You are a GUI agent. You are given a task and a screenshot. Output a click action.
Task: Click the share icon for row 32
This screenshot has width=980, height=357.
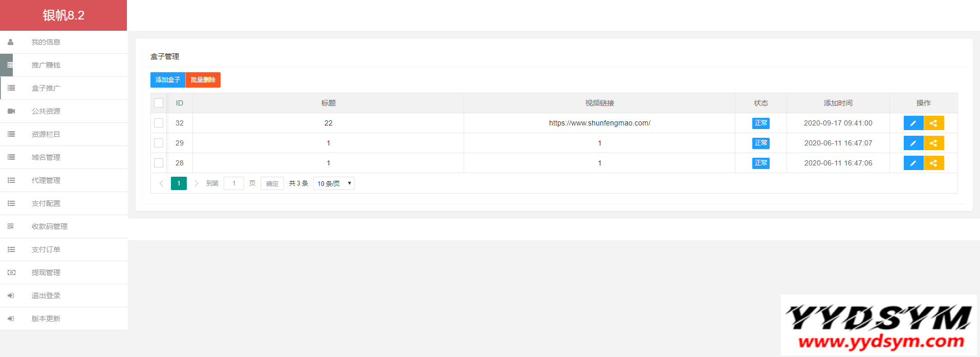point(933,123)
